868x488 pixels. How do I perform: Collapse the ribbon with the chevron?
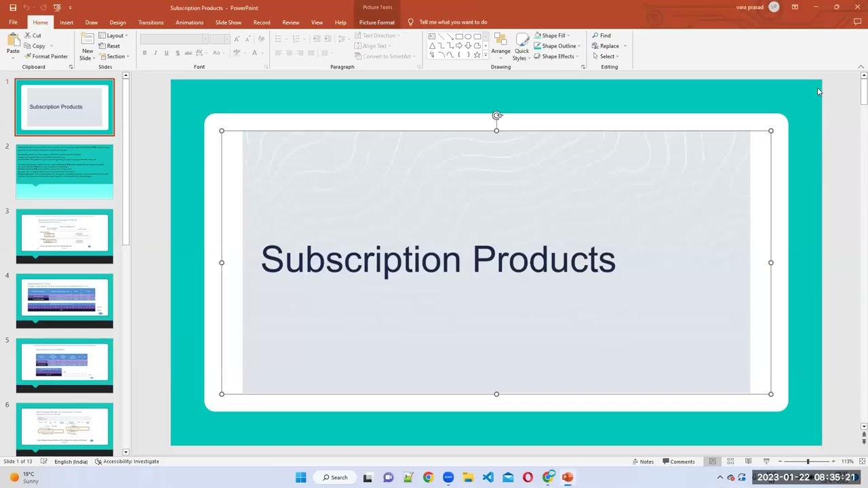(x=861, y=66)
